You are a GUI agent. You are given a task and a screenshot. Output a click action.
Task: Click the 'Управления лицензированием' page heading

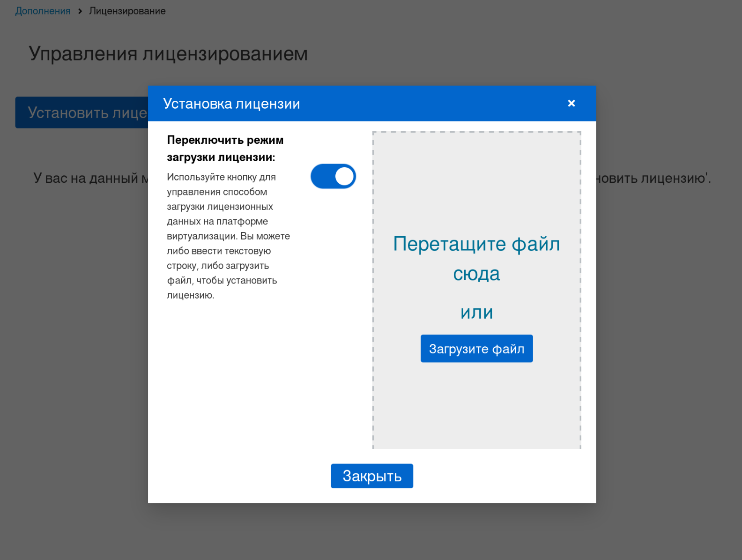(168, 54)
